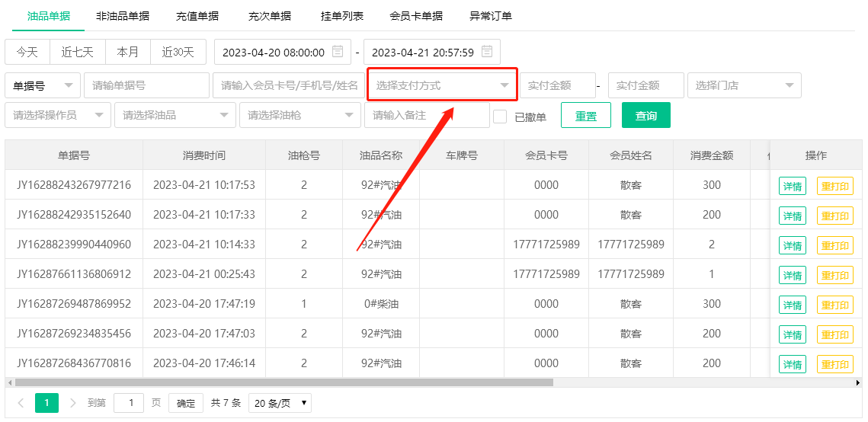
Task: Open the 充次单据 tab
Action: tap(270, 16)
